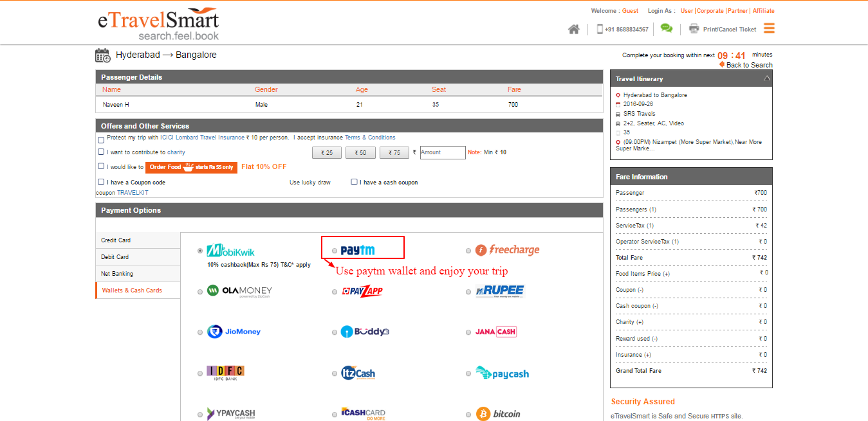Select FreeCharge radio button
The height and width of the screenshot is (421, 868).
(x=469, y=251)
